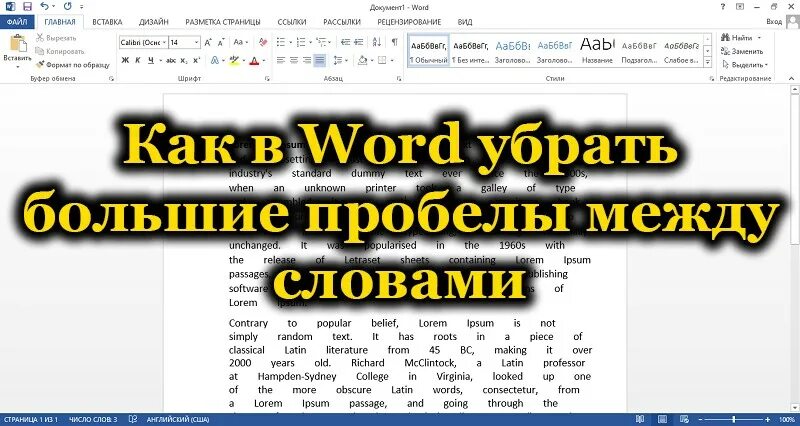
Task: Toggle strikethrough abc formatting
Action: (171, 60)
